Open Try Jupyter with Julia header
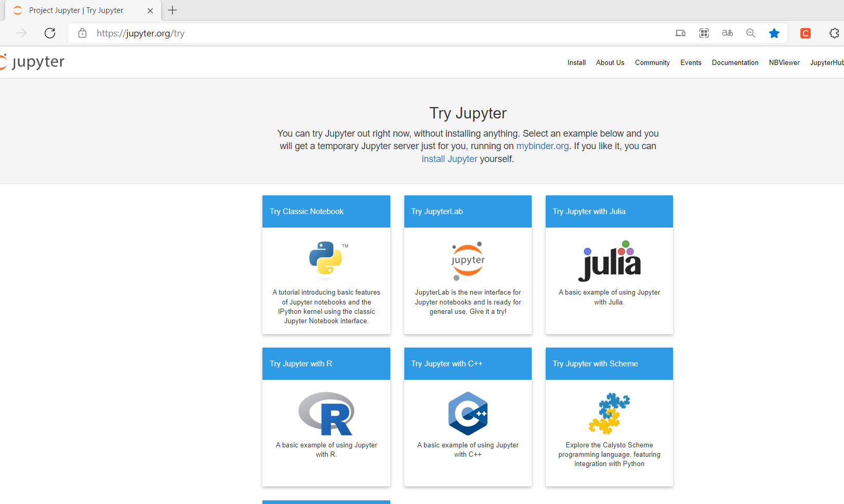Screen dimensions: 844x504 point(609,211)
